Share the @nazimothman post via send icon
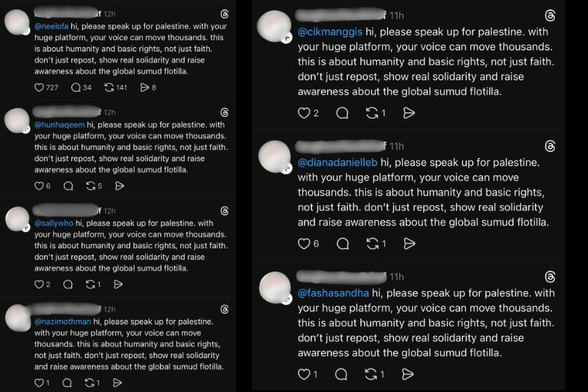Viewport: 588px width, 392px height. (119, 382)
